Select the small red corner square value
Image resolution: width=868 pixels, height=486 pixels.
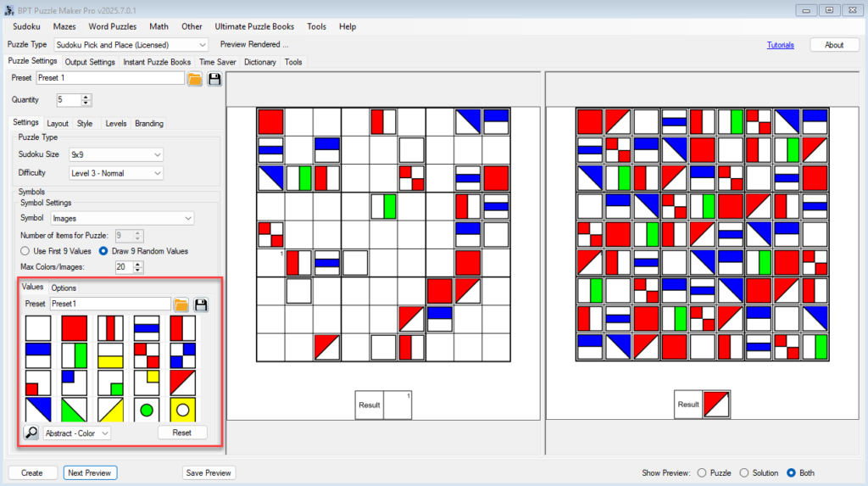38,383
